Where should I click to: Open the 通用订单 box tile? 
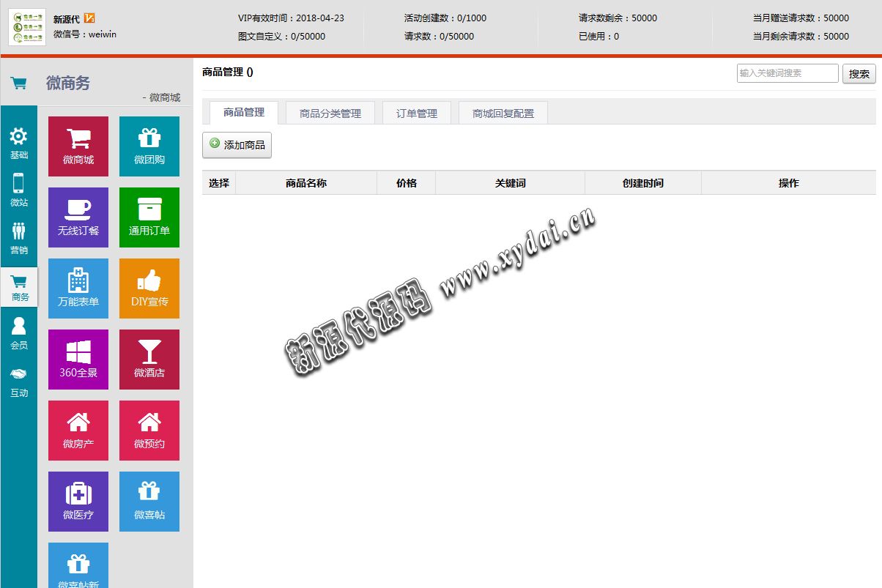click(149, 217)
